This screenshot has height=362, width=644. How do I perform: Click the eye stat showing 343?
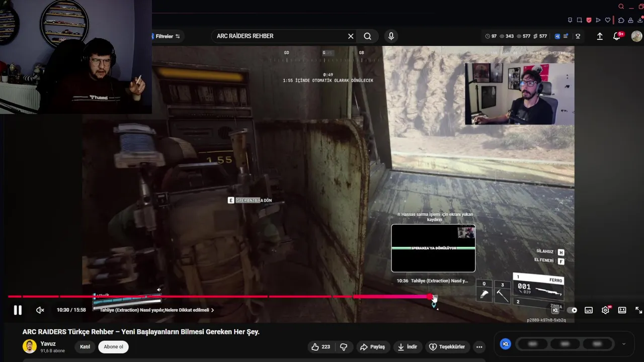pos(506,36)
